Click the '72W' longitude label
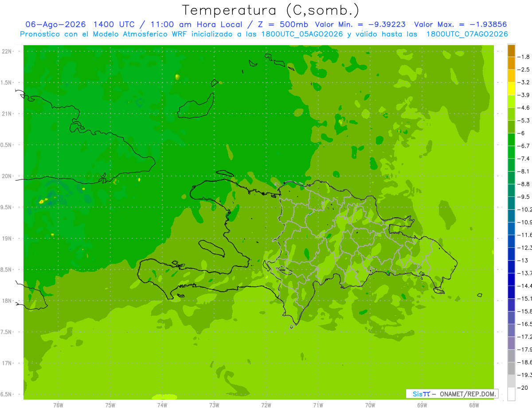The height and width of the screenshot is (411, 532). point(266,405)
